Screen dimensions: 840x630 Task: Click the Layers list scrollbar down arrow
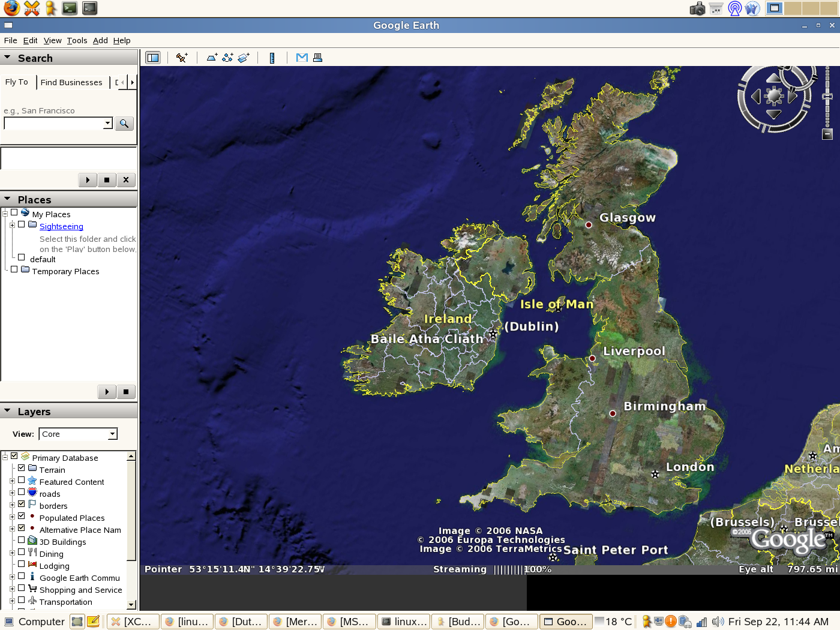point(131,604)
